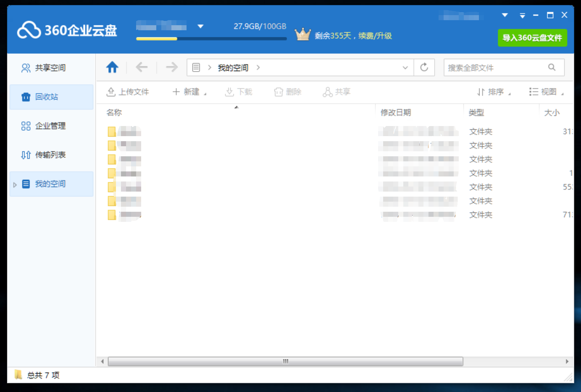Navigate forward with right arrow

coord(172,67)
